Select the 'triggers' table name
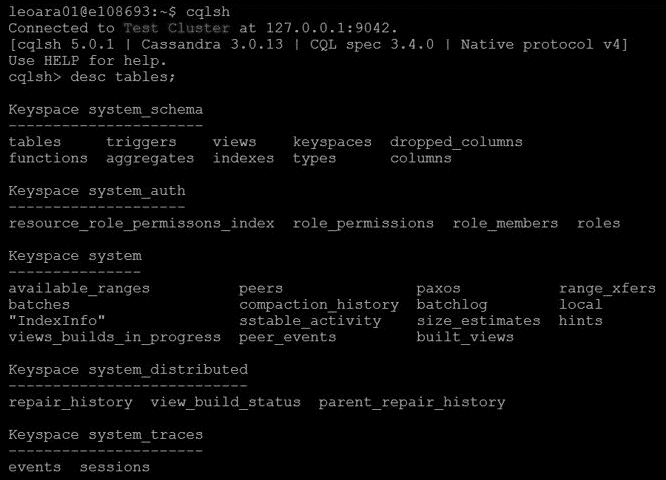 141,142
